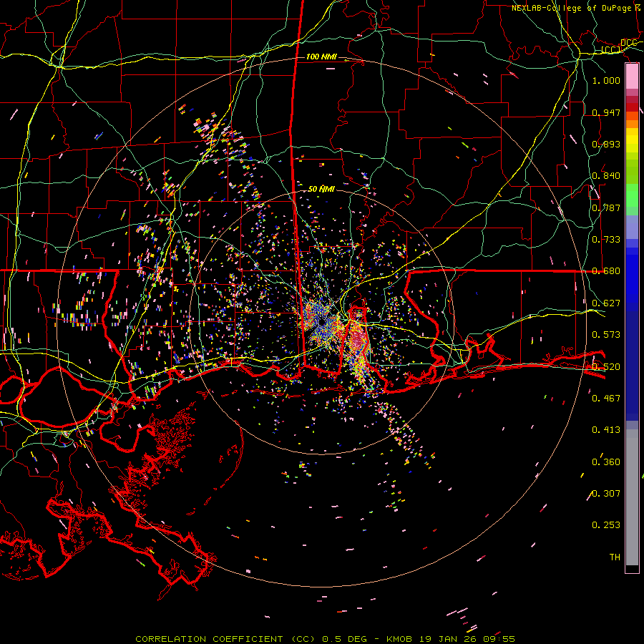Click the "DCC" label above the color bar
Screen dimensions: 644x644
[628, 43]
